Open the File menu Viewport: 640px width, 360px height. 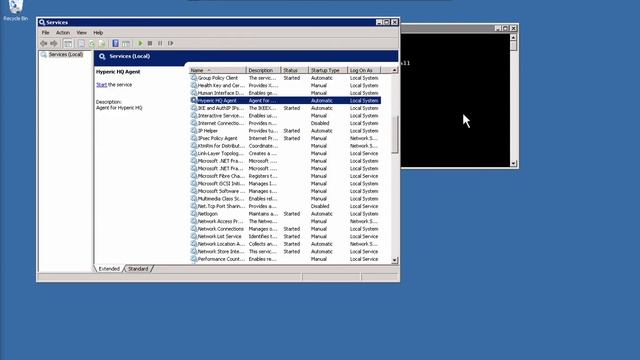tap(45, 33)
